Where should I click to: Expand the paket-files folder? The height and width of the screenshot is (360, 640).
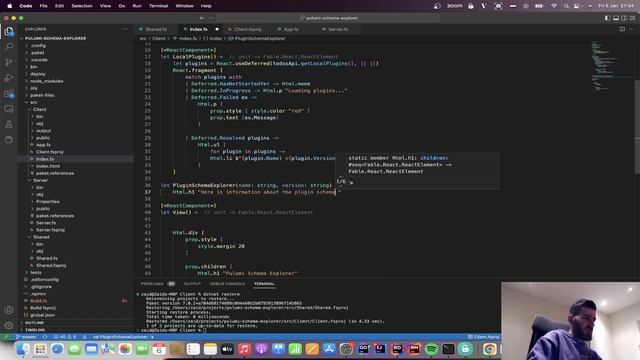(76, 95)
